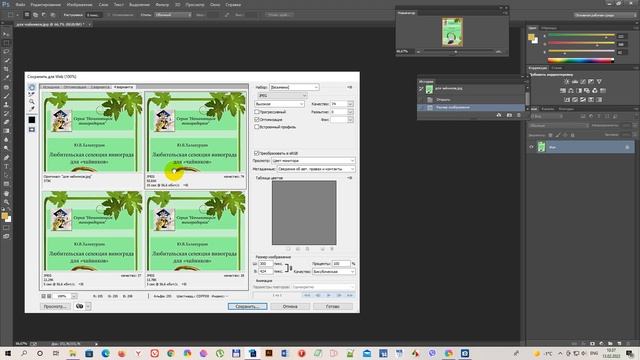Click the Levels adjustment icon
This screenshot has width=640, height=360.
point(575,82)
